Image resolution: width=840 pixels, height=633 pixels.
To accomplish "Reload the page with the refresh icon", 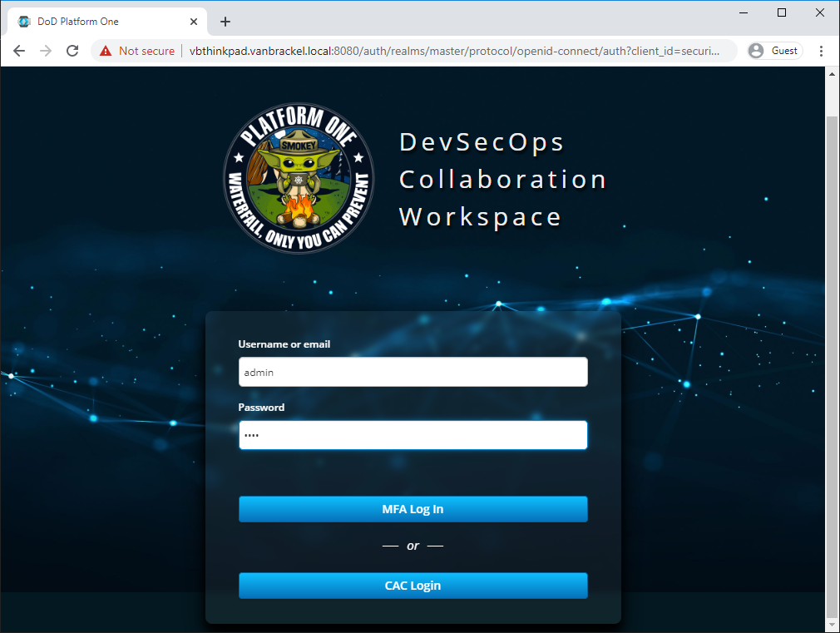I will (72, 50).
